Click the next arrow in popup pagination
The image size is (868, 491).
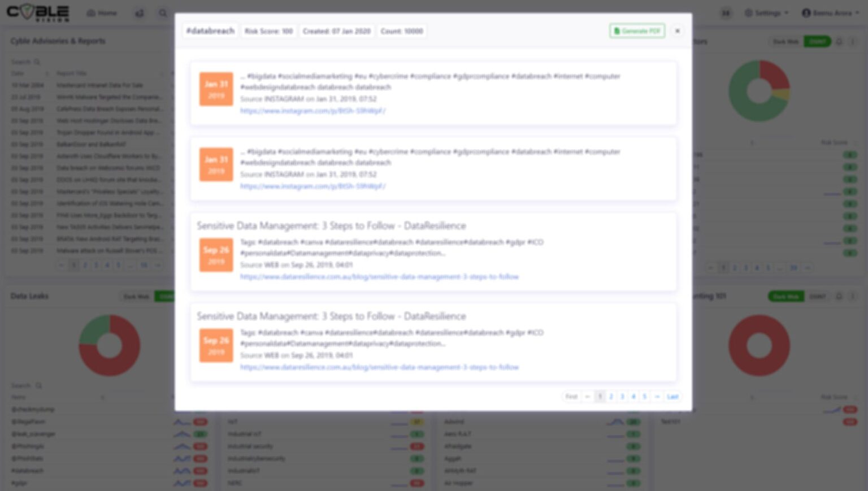[657, 397]
